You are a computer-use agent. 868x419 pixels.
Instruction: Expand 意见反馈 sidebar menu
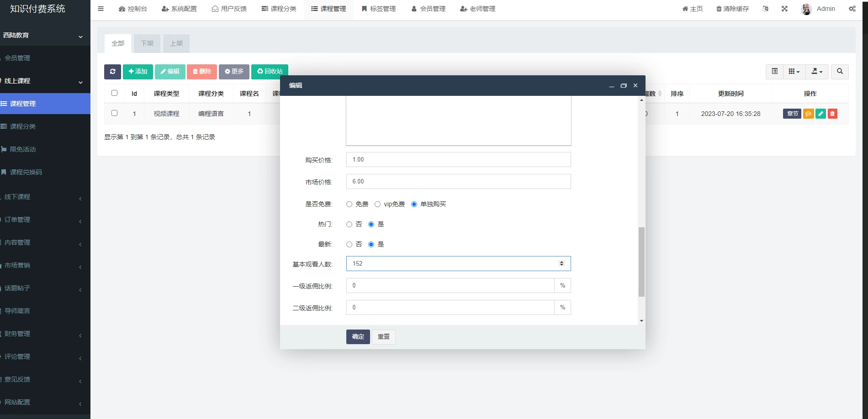tap(45, 379)
